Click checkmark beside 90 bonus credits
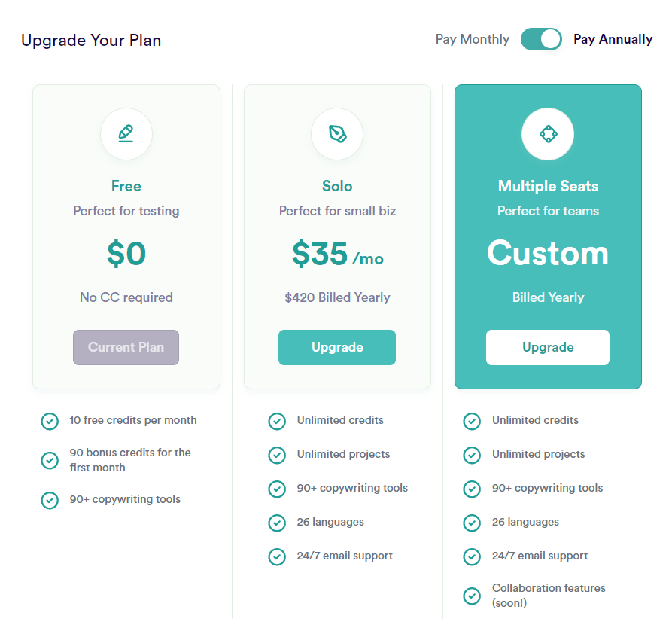Image resolution: width=672 pixels, height=631 pixels. click(50, 460)
